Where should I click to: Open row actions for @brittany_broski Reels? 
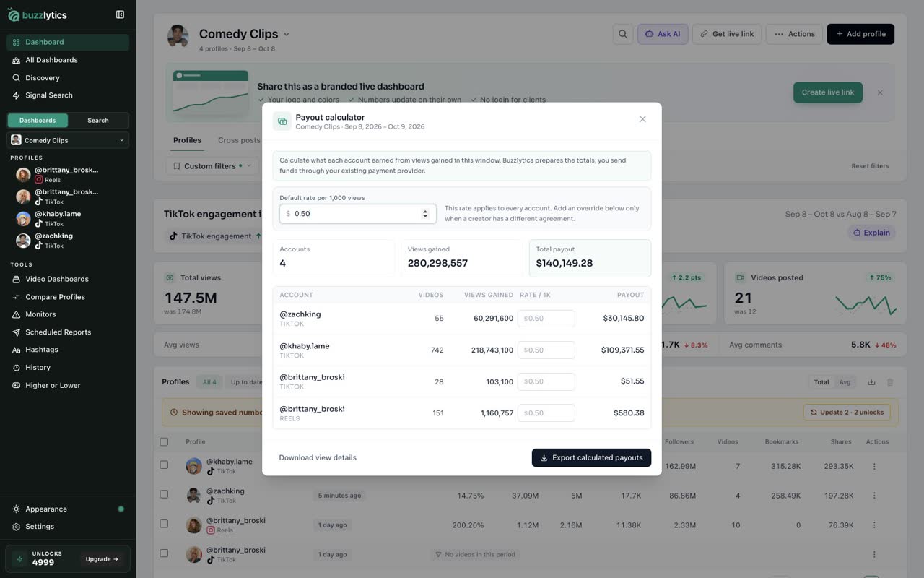coord(874,525)
